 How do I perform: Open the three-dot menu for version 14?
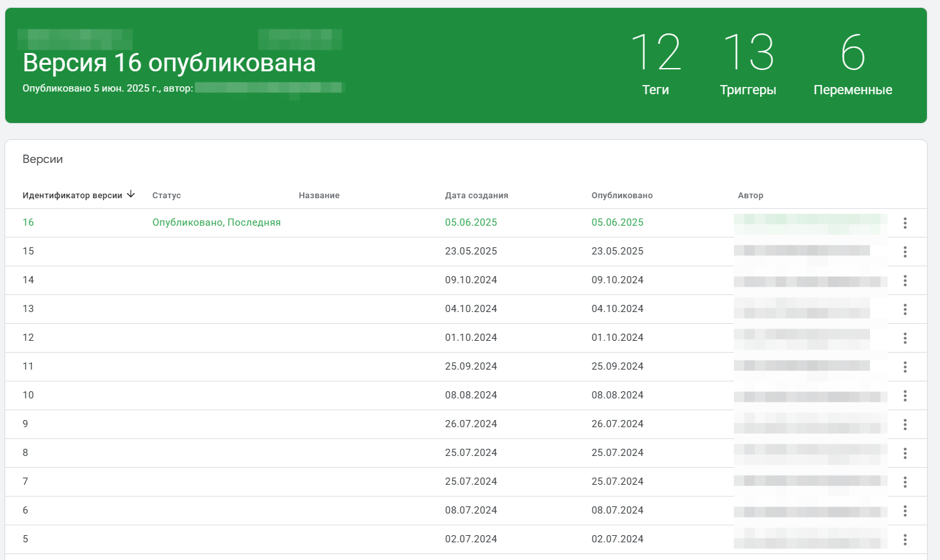905,280
